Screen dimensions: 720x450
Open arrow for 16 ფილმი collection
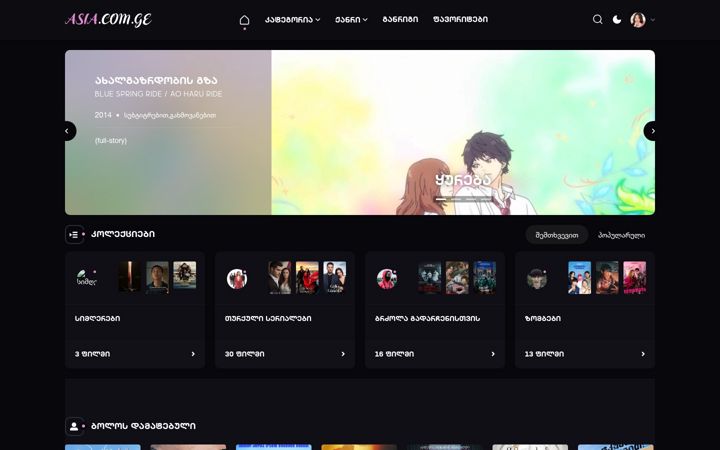coord(493,354)
